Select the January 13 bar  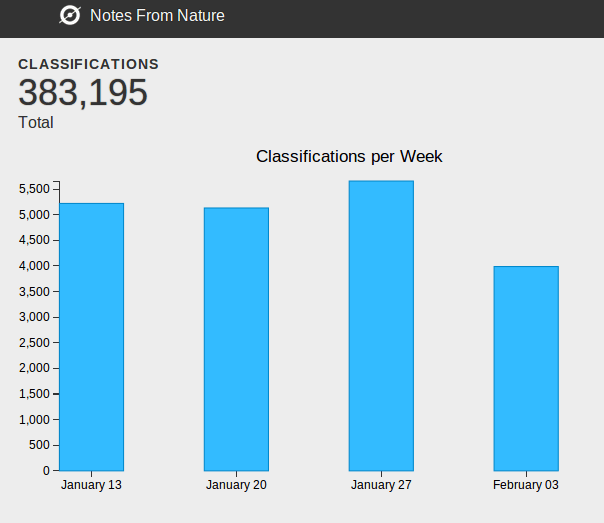click(x=91, y=337)
